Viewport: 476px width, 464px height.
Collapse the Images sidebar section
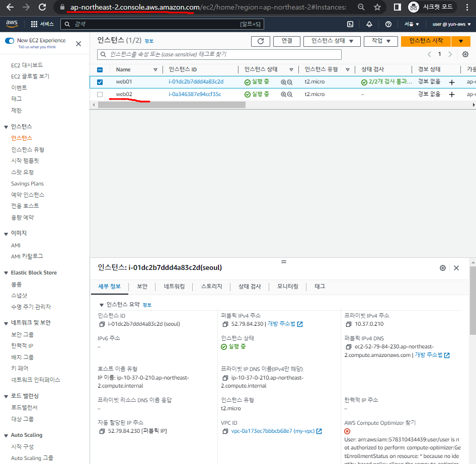6,234
